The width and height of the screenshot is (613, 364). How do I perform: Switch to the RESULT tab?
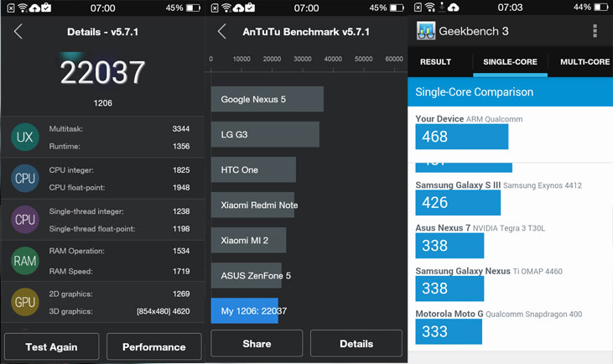pos(435,62)
